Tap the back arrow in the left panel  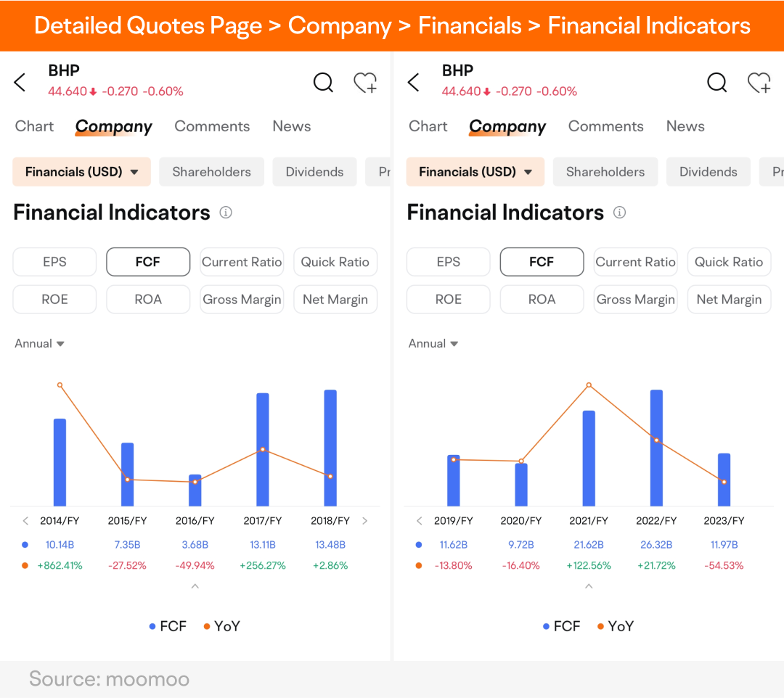[x=20, y=83]
